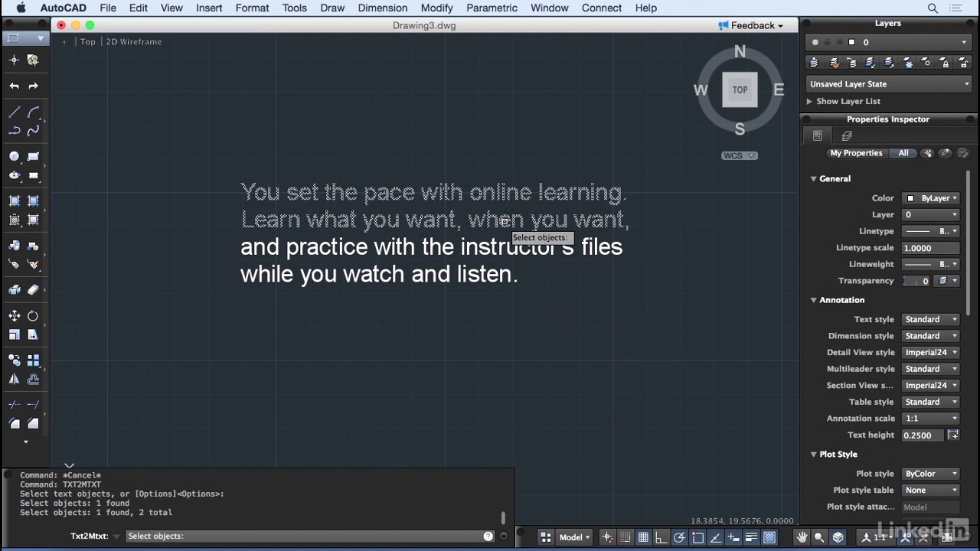Toggle Object Snap in status bar
The width and height of the screenshot is (980, 551).
point(698,537)
